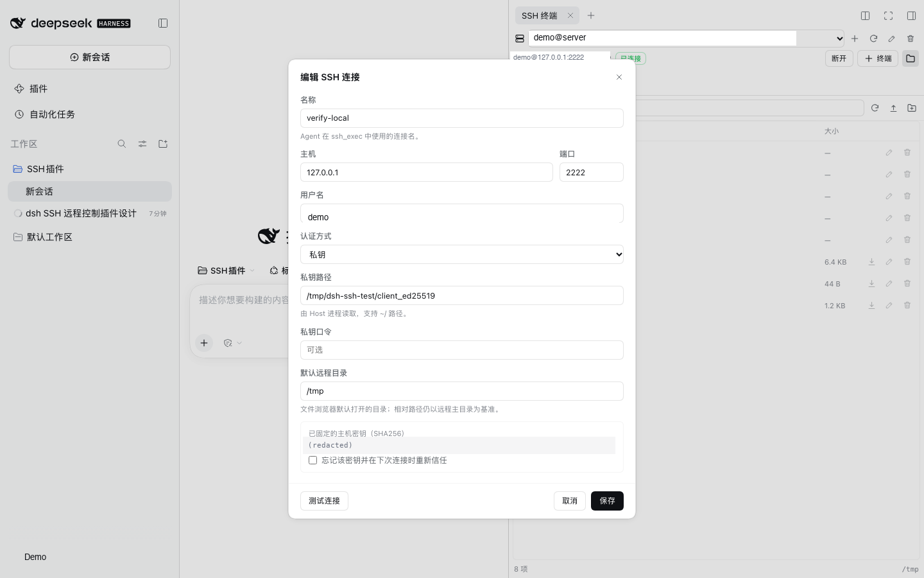
Task: Search workspaces with the magnifier icon
Action: [x=122, y=144]
